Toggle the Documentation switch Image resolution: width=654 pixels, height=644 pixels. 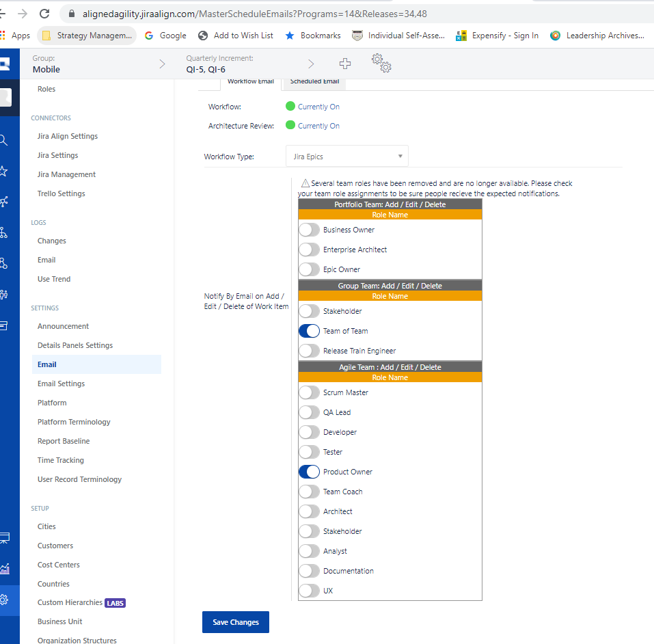[309, 571]
